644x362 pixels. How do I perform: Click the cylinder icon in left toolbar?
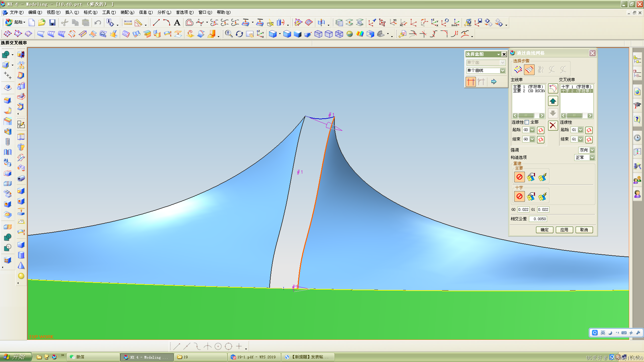click(21, 255)
